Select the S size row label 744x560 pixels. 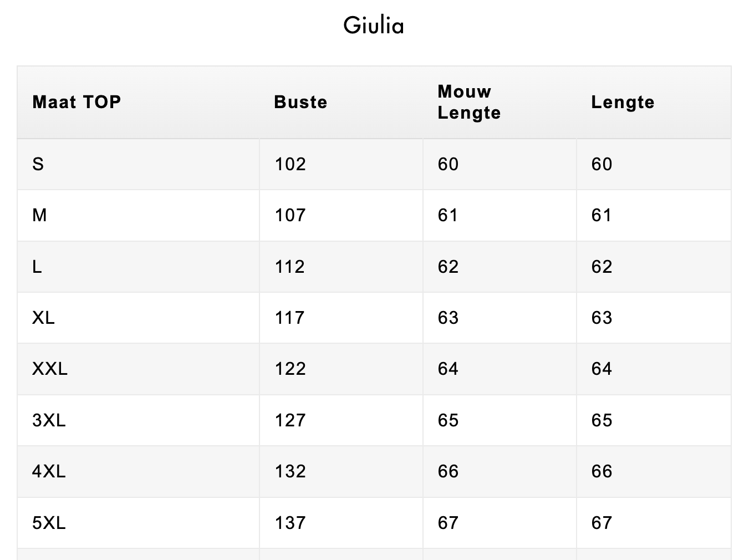38,164
